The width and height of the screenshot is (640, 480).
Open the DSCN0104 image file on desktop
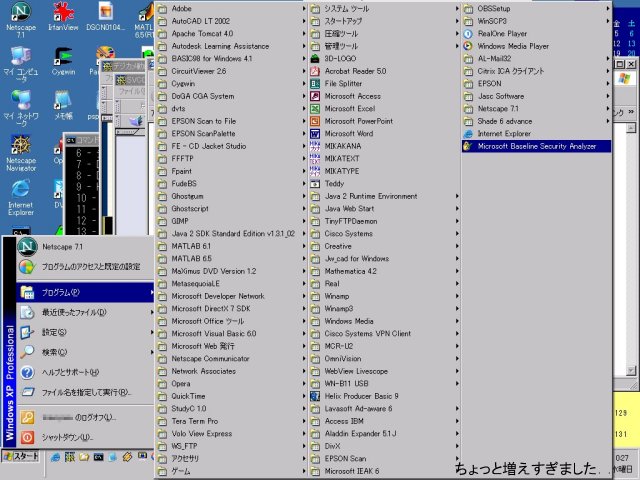pos(105,16)
